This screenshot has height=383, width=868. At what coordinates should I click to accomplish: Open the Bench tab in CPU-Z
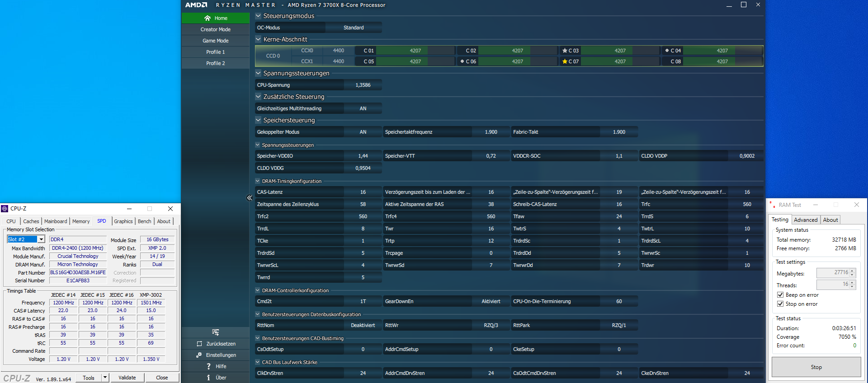(145, 221)
